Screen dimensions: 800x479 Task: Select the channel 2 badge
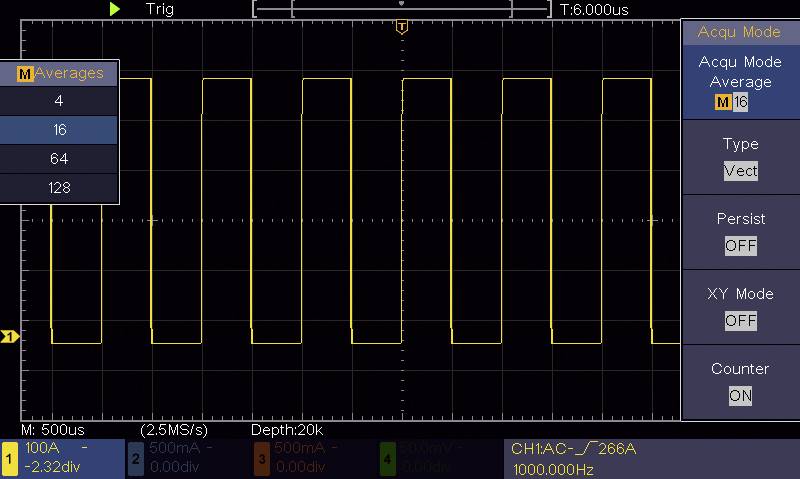point(136,458)
